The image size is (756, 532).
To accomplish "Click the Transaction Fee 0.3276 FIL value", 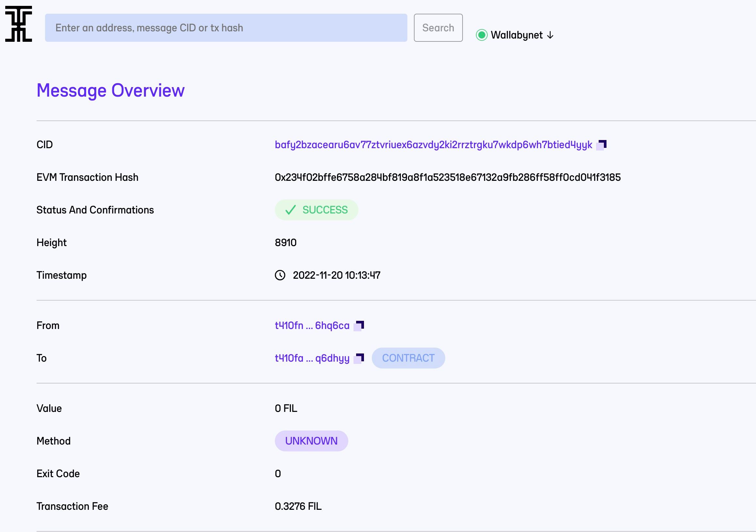I will (x=298, y=506).
